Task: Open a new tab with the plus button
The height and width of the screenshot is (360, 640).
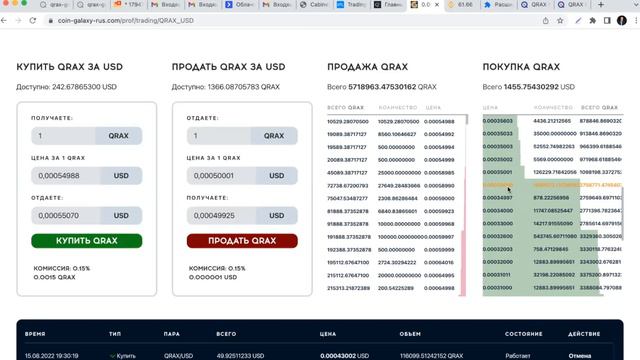Action: point(601,5)
